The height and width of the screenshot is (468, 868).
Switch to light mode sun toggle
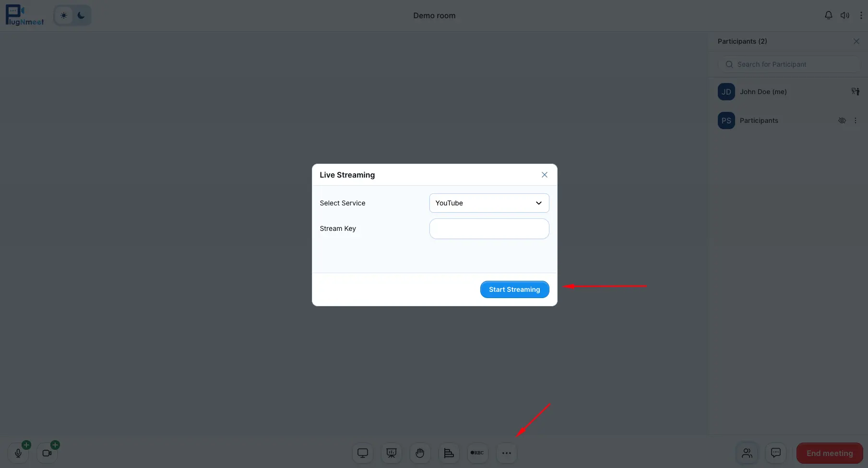click(64, 15)
